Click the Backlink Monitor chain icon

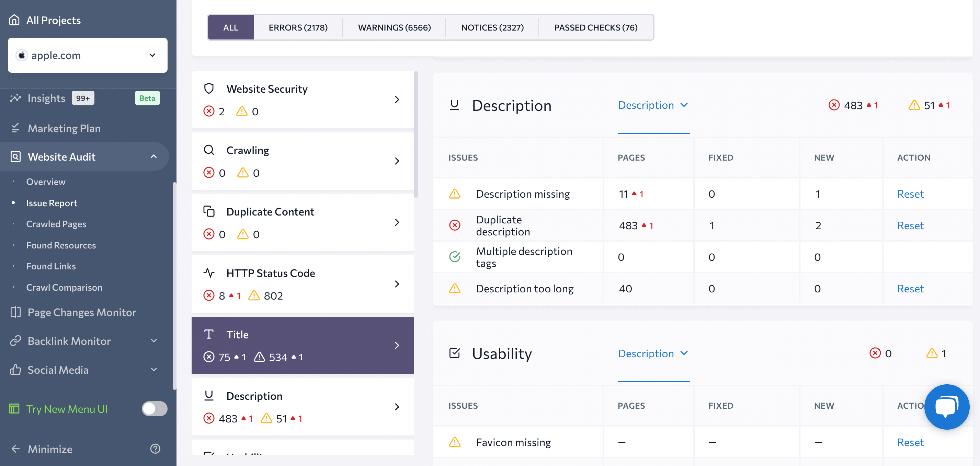(15, 341)
